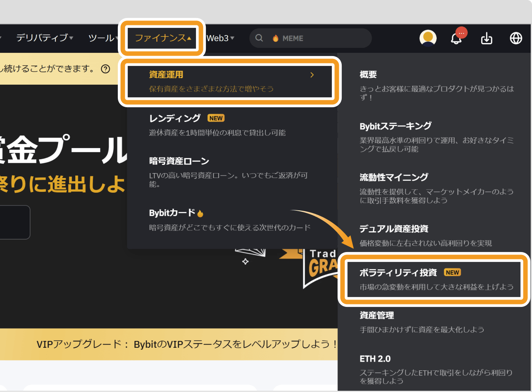532x392 pixels.
Task: Click the search magnifier icon
Action: pos(259,38)
